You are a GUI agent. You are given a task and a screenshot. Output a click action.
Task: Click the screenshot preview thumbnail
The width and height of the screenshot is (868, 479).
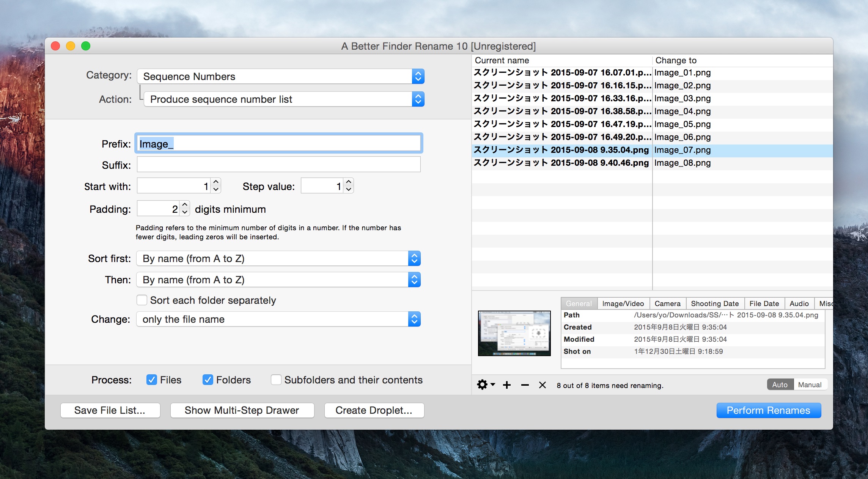coord(514,333)
